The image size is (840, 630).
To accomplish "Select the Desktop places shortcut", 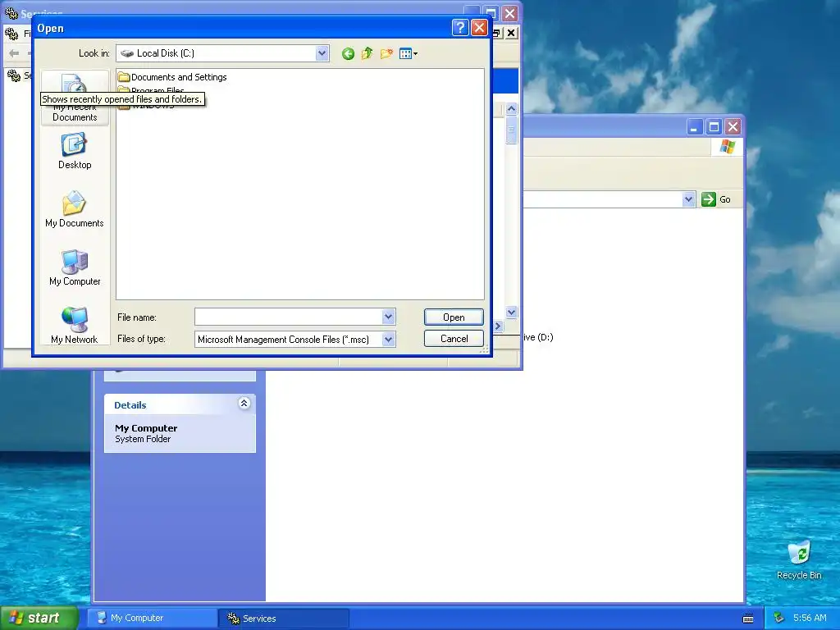I will point(75,152).
